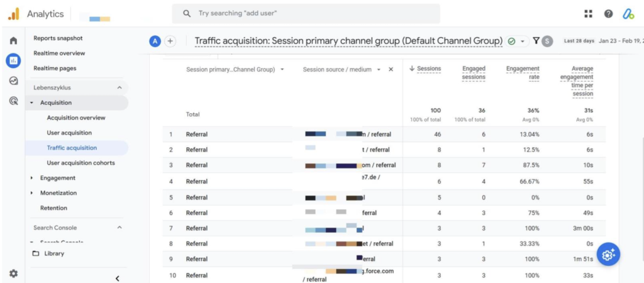Open Realtime pages
The height and width of the screenshot is (283, 644).
55,68
